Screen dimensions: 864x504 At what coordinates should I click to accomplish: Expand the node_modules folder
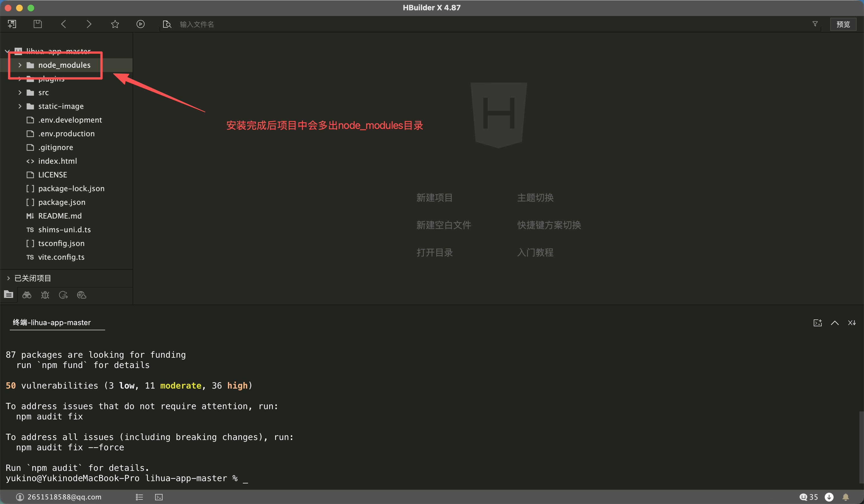[x=20, y=65]
